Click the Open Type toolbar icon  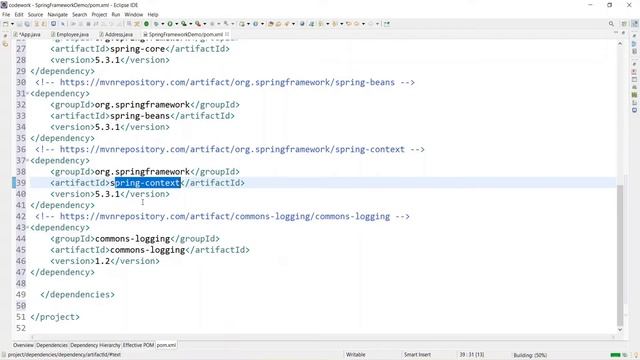271,24
